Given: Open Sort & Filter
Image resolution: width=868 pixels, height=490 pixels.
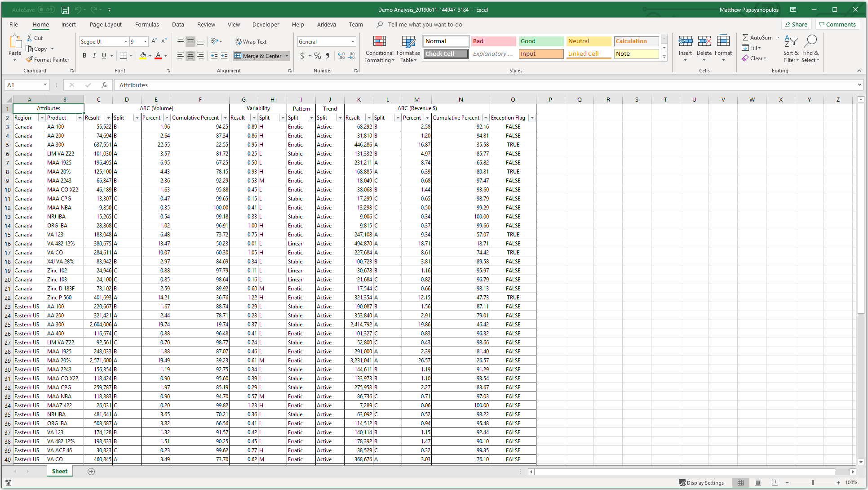Looking at the screenshot, I should [791, 49].
